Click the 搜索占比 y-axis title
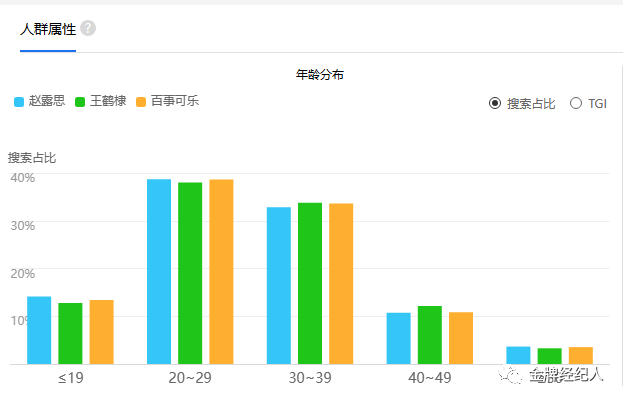This screenshot has height=401, width=623. pos(32,158)
